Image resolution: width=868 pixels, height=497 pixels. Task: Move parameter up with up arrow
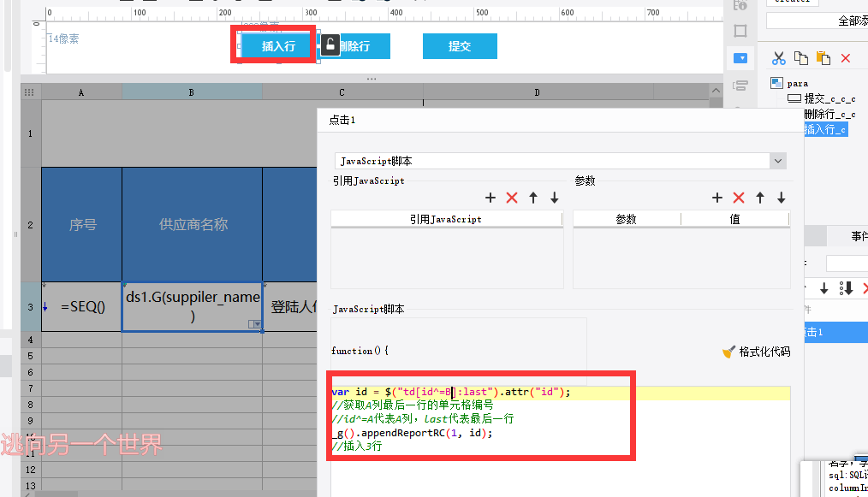coord(760,198)
